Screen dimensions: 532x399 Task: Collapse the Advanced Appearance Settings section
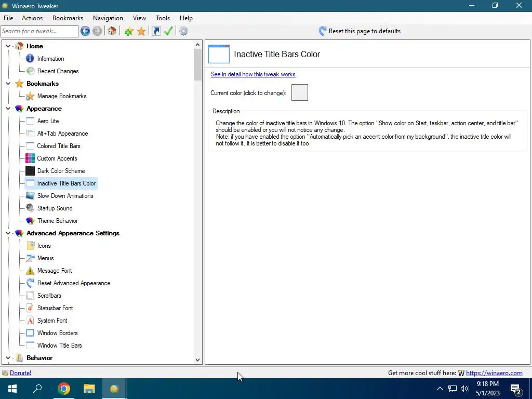pyautogui.click(x=8, y=233)
